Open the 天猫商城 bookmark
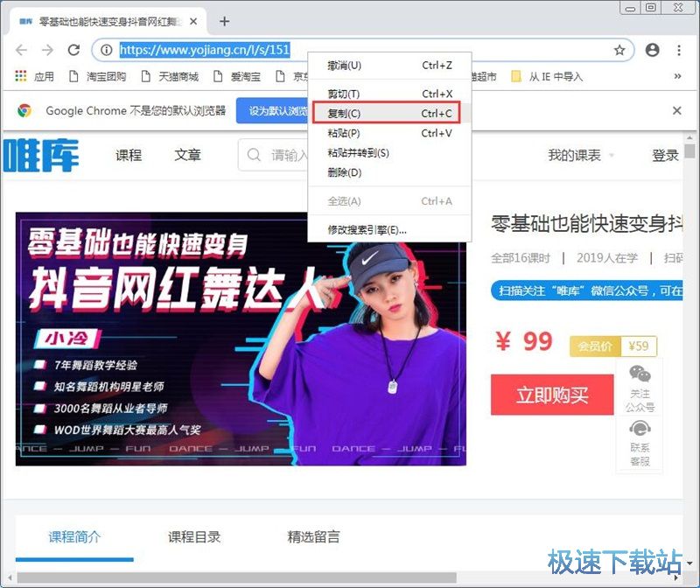This screenshot has height=588, width=700. click(x=170, y=76)
